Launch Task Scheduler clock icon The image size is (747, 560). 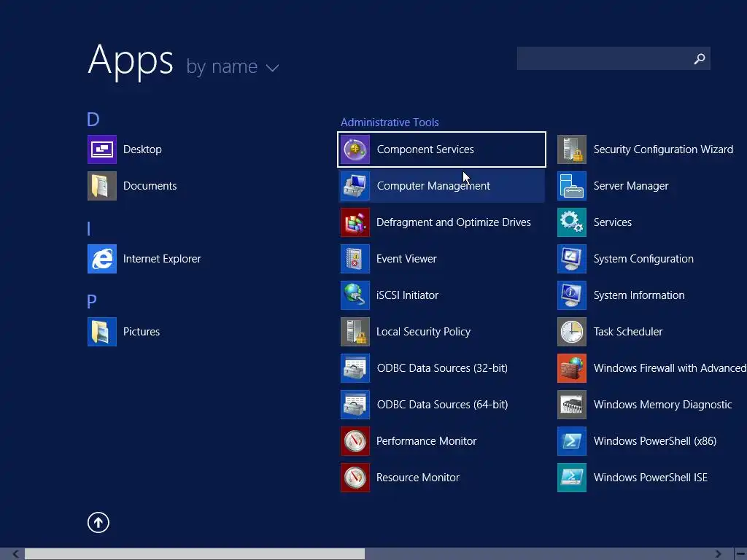pos(572,332)
